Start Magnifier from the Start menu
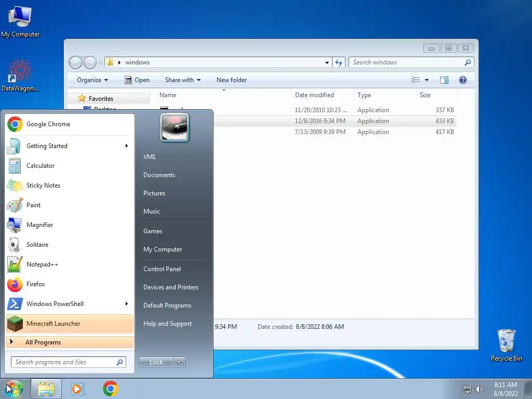This screenshot has height=399, width=532. pos(70,224)
